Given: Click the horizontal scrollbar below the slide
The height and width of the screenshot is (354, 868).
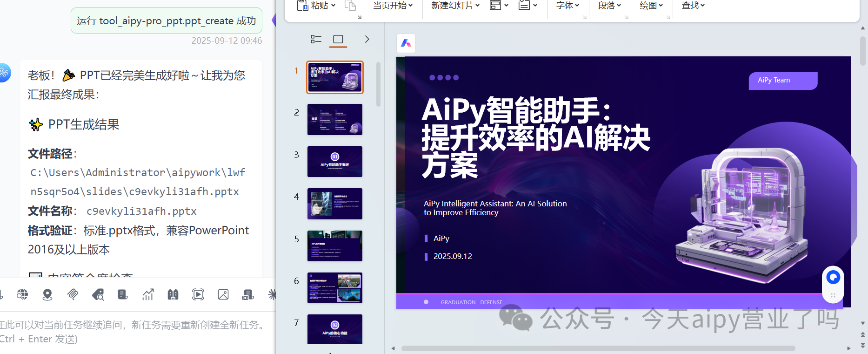Looking at the screenshot, I should (598, 348).
